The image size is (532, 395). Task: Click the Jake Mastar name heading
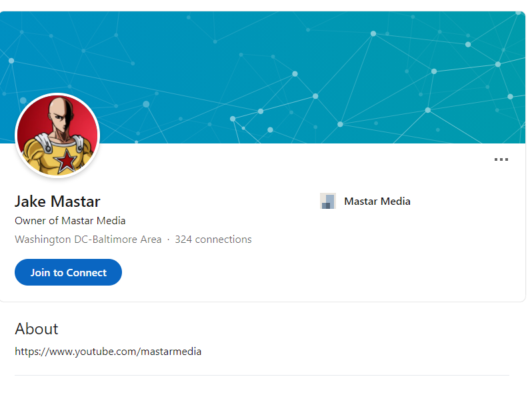coord(57,202)
